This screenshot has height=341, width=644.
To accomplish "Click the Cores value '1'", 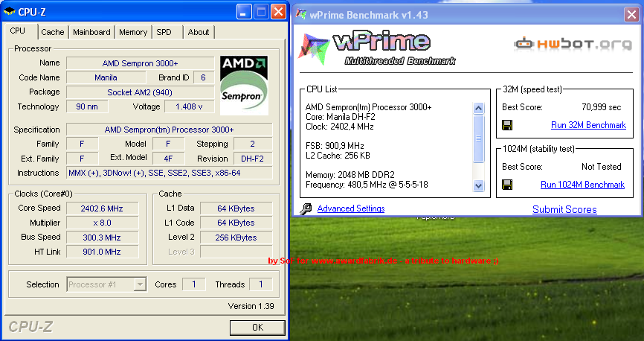I will (x=194, y=284).
